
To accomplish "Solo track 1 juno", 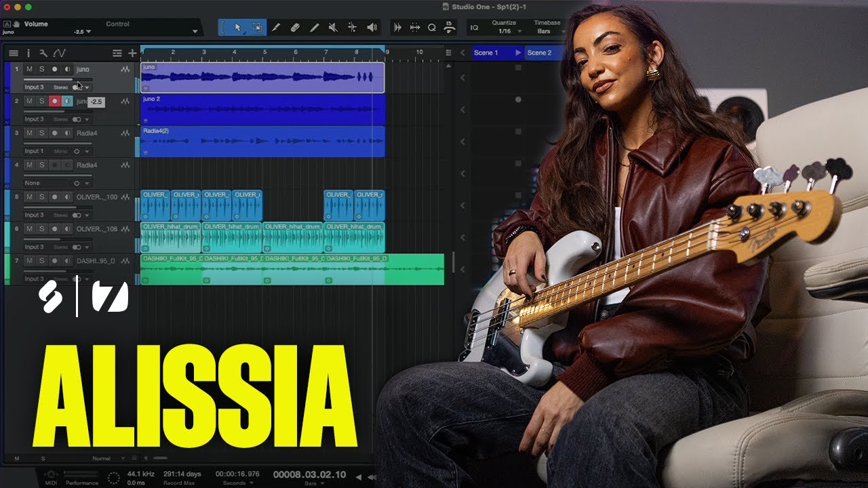I will pos(41,69).
